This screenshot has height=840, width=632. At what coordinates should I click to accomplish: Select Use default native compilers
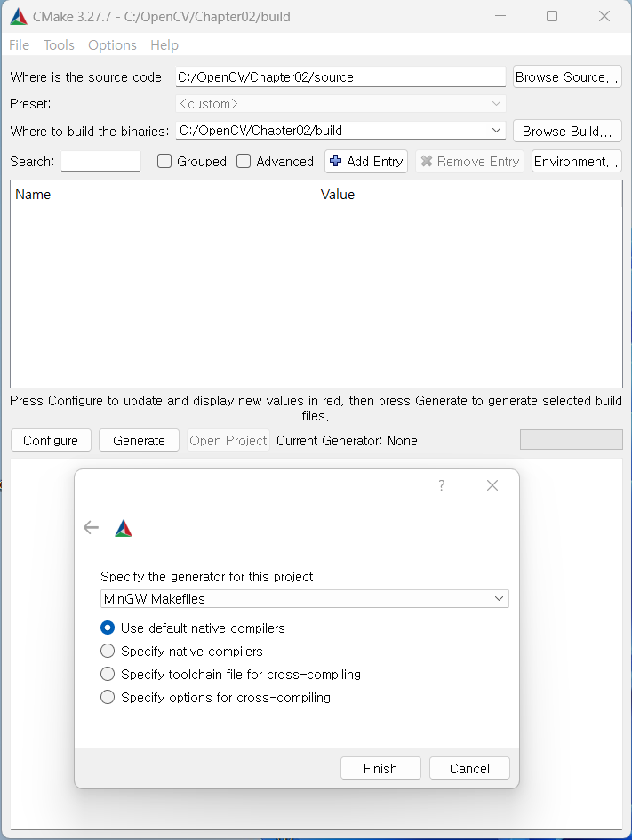click(x=108, y=628)
